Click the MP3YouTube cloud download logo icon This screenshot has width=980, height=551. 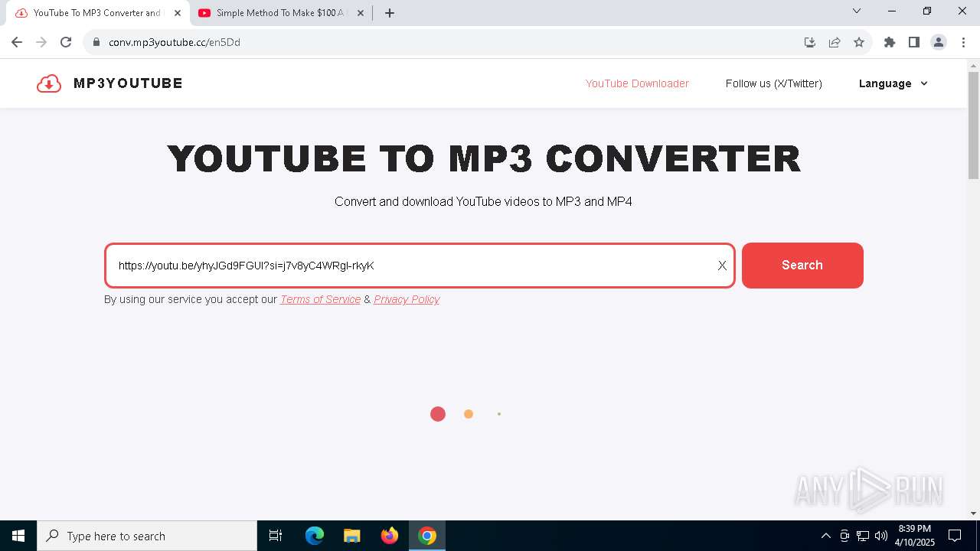(x=49, y=83)
